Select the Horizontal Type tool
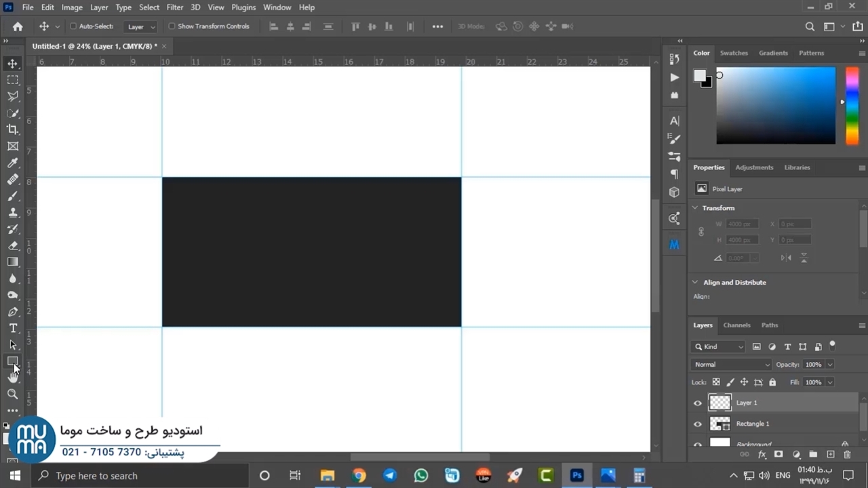The image size is (868, 488). pos(13,328)
